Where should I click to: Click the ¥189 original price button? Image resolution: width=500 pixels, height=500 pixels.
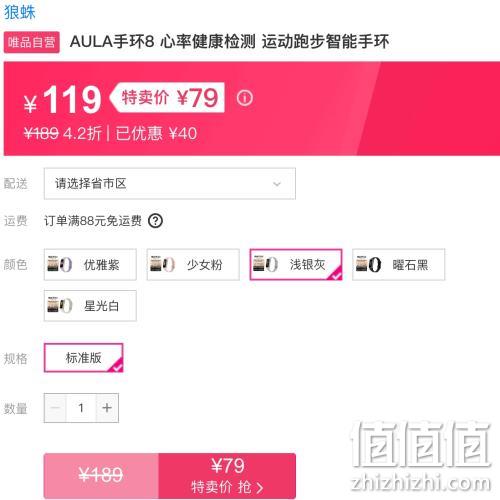pyautogui.click(x=101, y=476)
